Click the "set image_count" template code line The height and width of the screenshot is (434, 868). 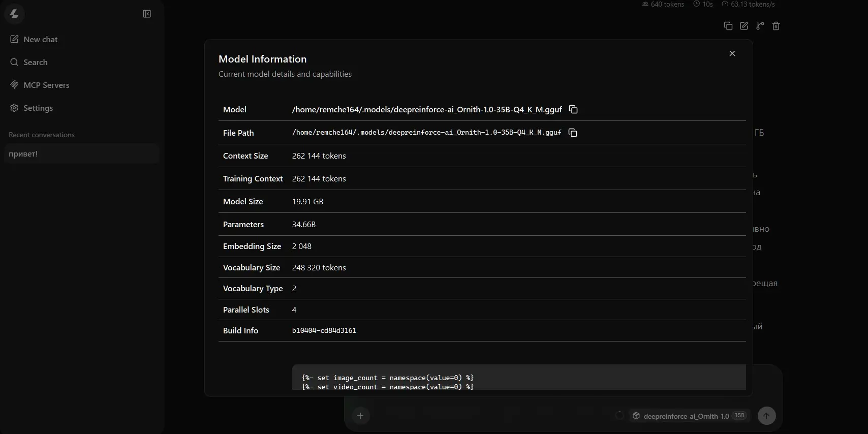click(x=388, y=378)
